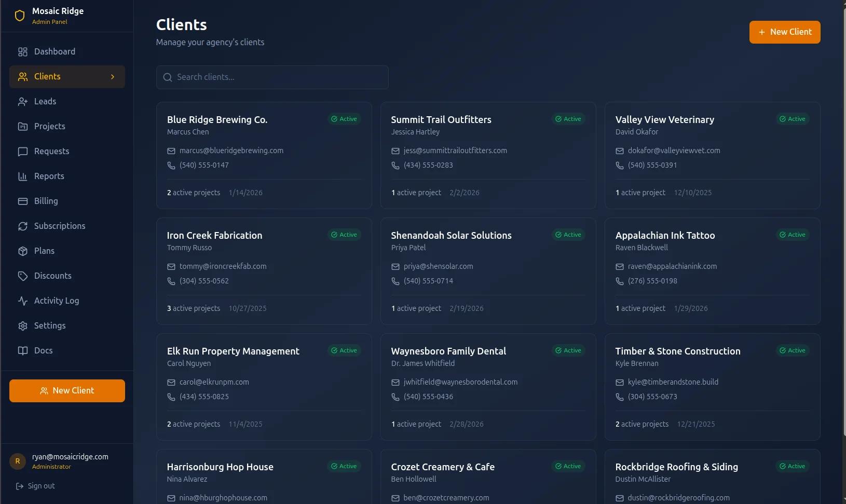Select the Subscriptions refresh icon
Image resolution: width=846 pixels, height=504 pixels.
(x=22, y=226)
